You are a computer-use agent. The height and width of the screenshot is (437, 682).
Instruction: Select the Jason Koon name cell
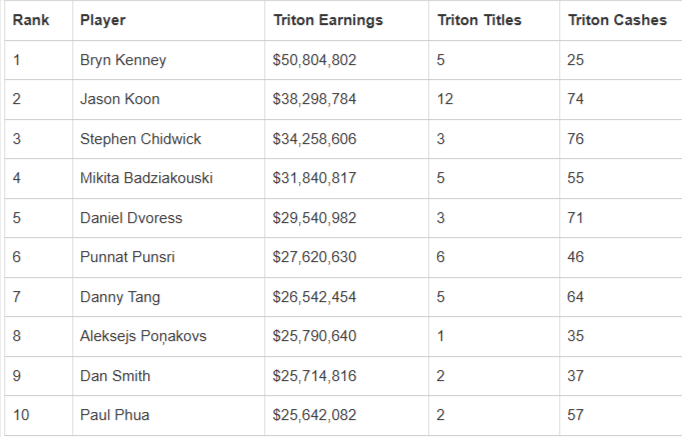click(x=120, y=99)
